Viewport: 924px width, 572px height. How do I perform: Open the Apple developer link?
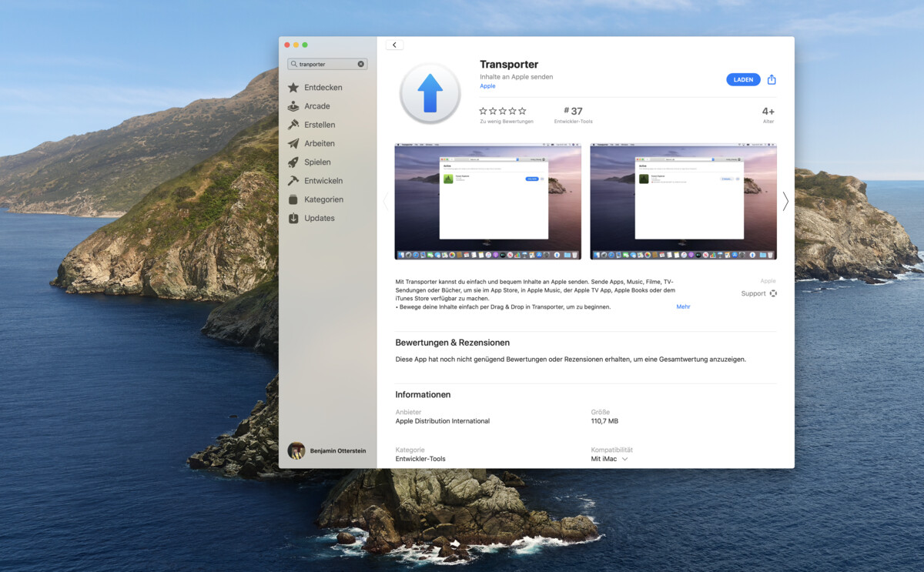point(487,85)
